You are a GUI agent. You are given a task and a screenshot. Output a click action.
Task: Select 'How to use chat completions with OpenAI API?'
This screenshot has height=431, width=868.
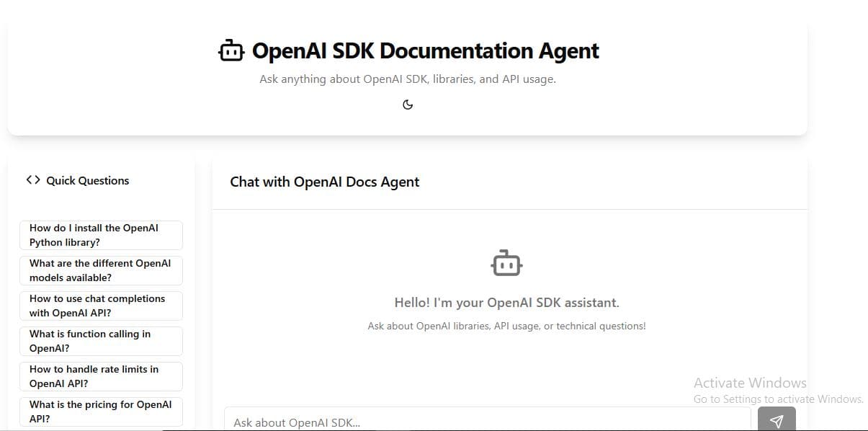point(101,306)
